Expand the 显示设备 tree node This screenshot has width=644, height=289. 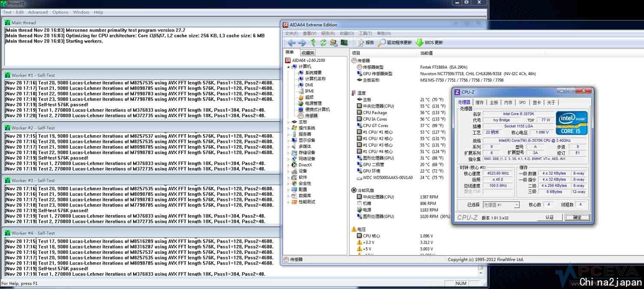289,140
